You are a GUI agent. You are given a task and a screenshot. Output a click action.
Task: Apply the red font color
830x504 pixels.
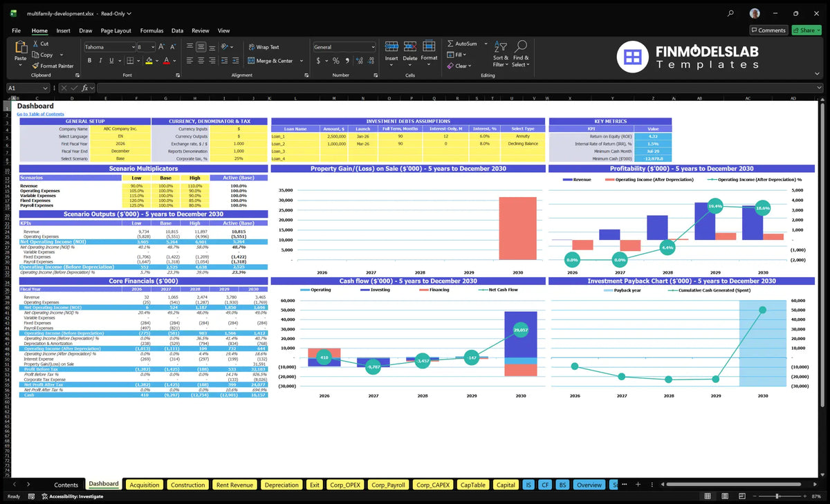coord(166,61)
